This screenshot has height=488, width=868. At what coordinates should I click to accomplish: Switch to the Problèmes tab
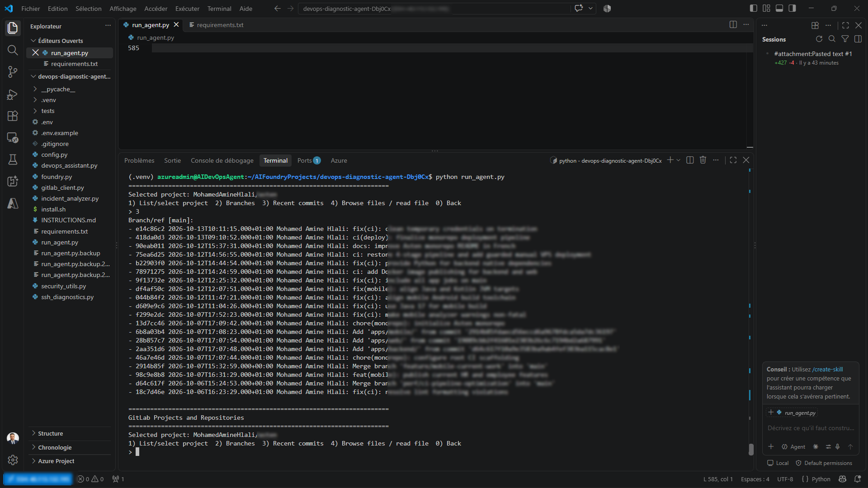pos(139,160)
